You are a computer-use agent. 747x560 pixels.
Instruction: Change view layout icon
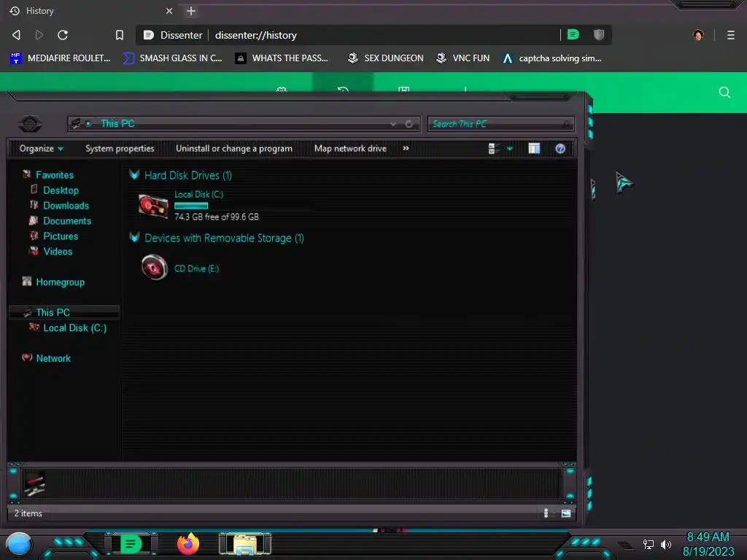pos(494,149)
